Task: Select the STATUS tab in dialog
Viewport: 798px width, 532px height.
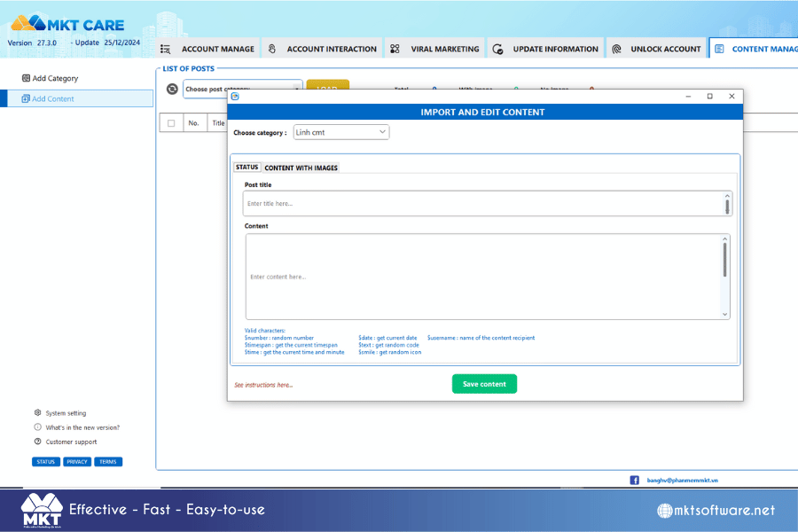Action: point(246,167)
